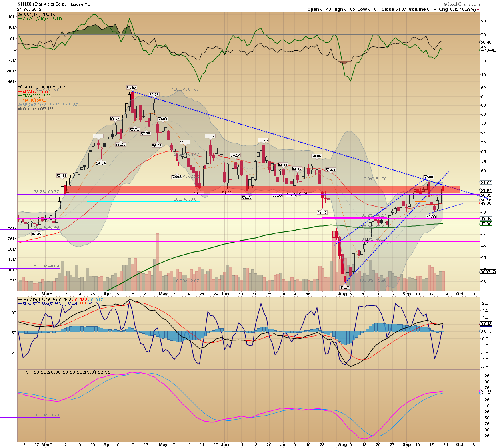Click the MA(10) 50.62 legend entry
The width and height of the screenshot is (496, 448).
point(34,100)
